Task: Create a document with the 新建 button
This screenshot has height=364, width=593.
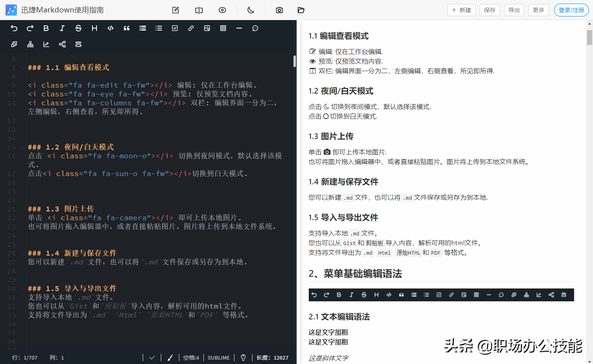Action: tap(461, 10)
